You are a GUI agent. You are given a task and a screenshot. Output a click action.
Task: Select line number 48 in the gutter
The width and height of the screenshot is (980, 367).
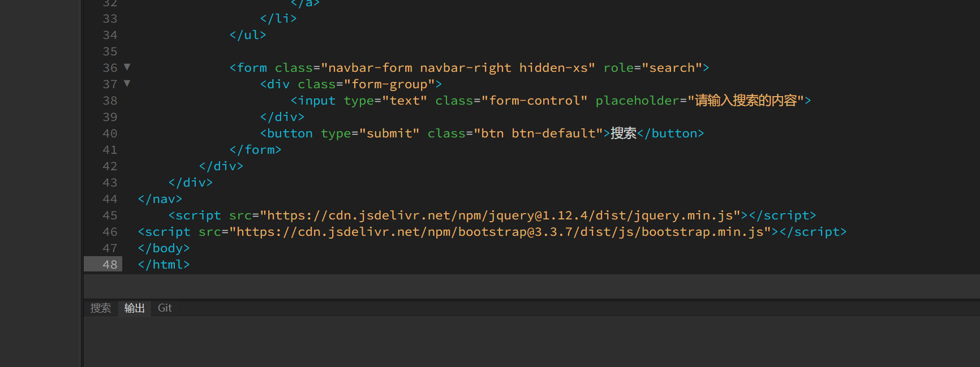[x=110, y=265]
